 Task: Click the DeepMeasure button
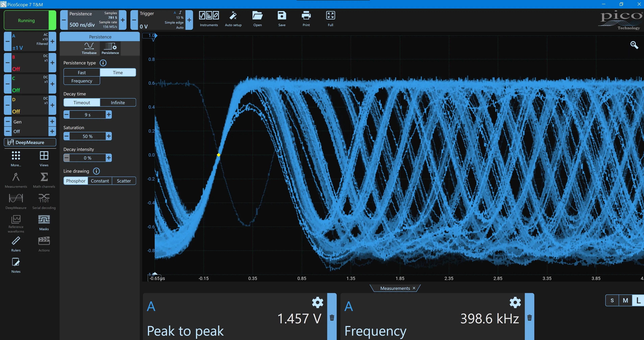pyautogui.click(x=30, y=142)
